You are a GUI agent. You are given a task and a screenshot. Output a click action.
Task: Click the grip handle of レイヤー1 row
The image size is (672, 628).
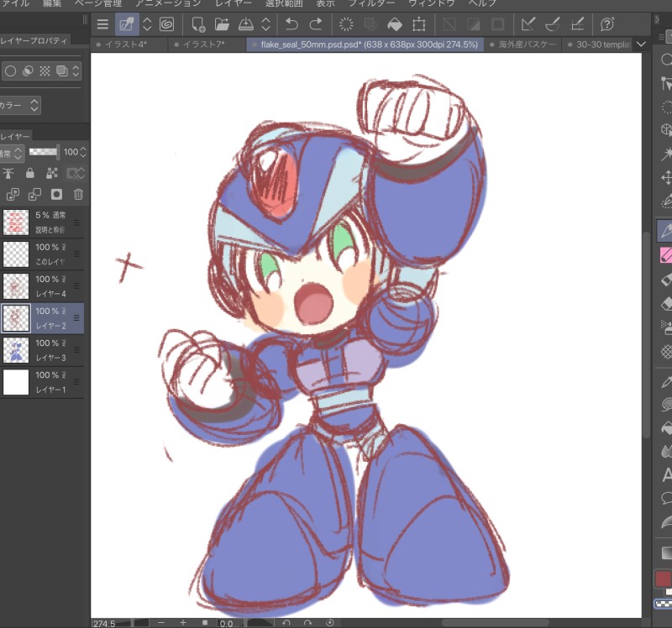pos(76,382)
